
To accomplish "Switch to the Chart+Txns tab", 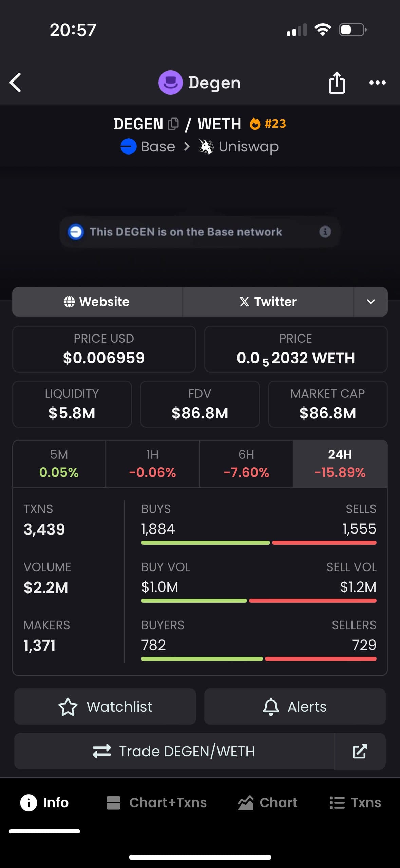I will coord(156,803).
